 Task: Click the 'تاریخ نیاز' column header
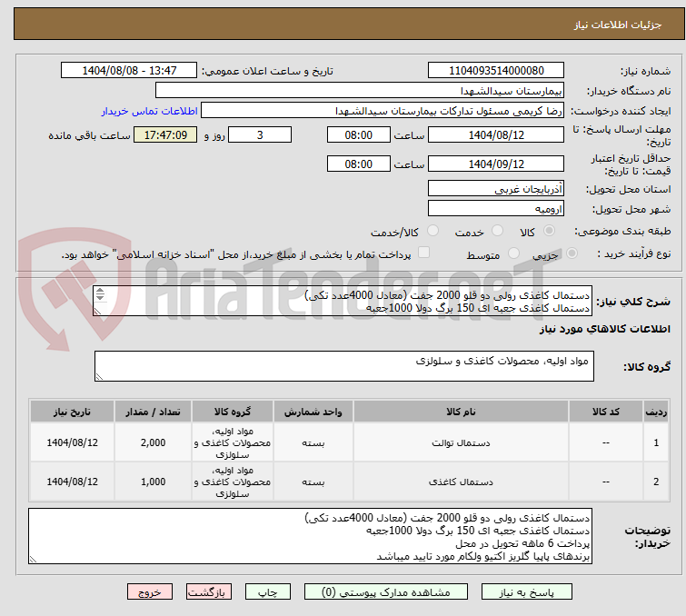pyautogui.click(x=72, y=412)
